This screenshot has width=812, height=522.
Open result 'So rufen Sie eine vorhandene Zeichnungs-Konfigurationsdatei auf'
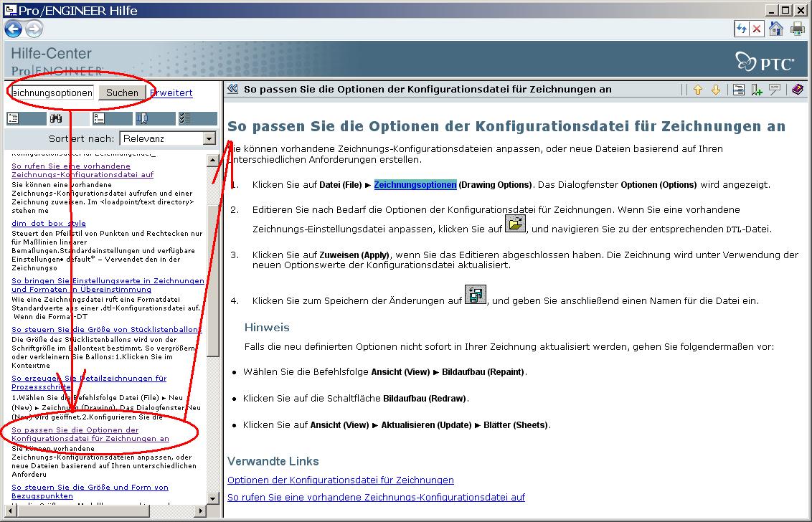tap(82, 171)
